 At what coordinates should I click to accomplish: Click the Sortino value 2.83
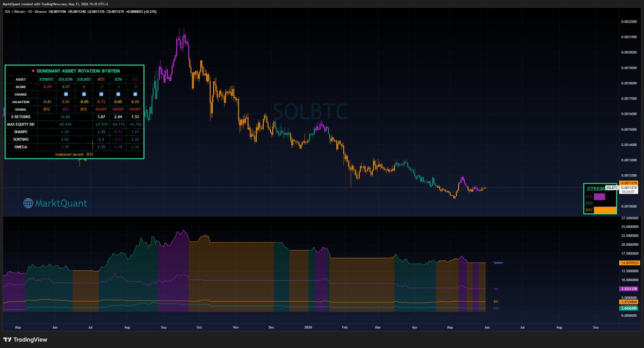65,139
